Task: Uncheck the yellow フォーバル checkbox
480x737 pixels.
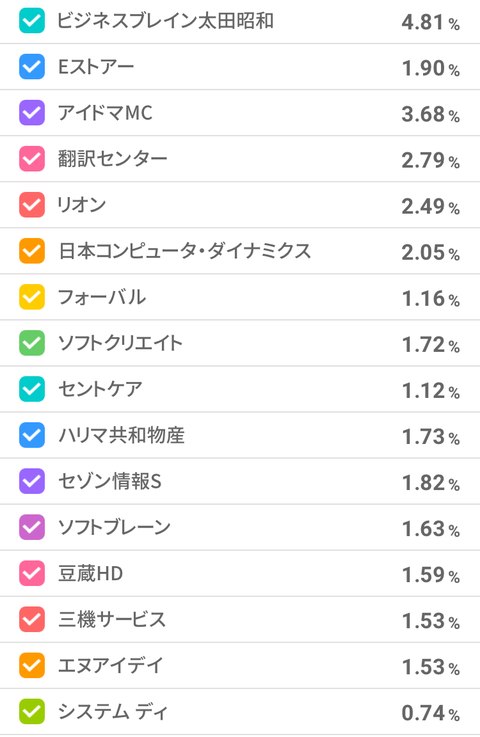Action: pos(32,297)
